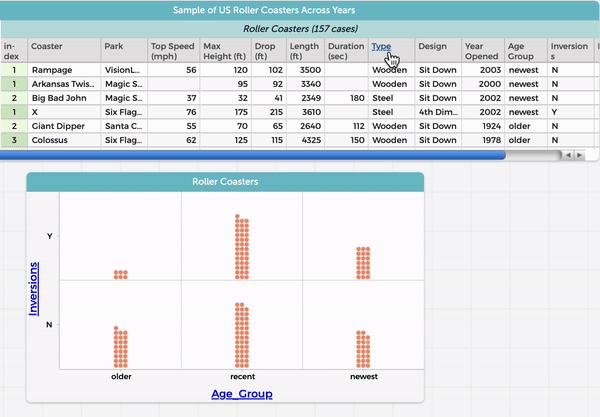Click duration value 112
Viewport: 600px width, 417px height.
point(347,126)
